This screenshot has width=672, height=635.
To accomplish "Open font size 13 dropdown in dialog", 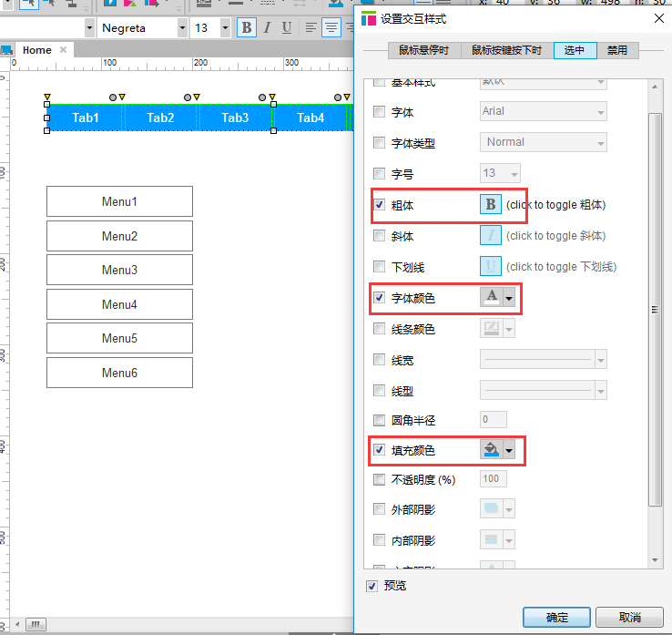I will pos(500,173).
